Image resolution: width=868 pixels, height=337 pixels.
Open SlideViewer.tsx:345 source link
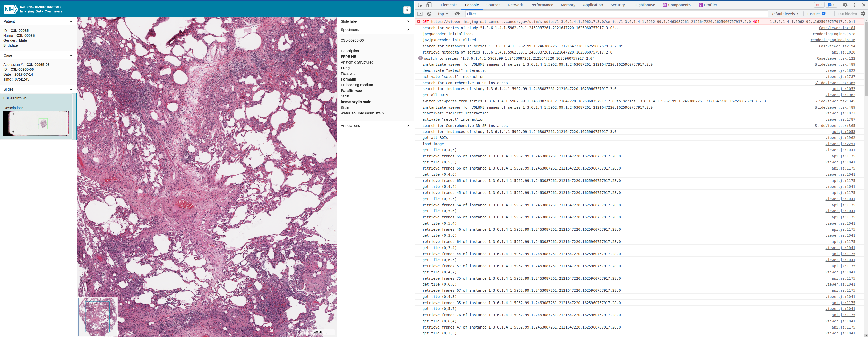[835, 101]
